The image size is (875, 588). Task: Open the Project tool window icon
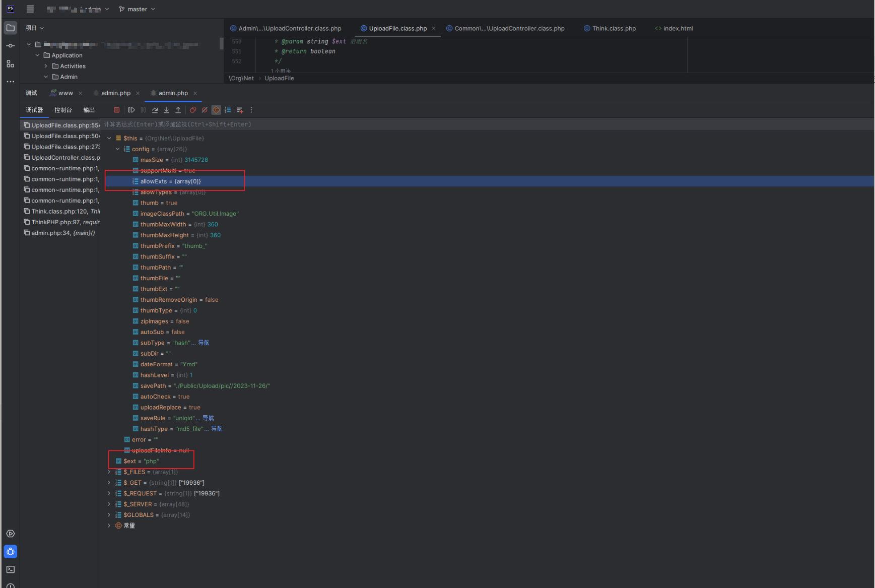[x=11, y=28]
